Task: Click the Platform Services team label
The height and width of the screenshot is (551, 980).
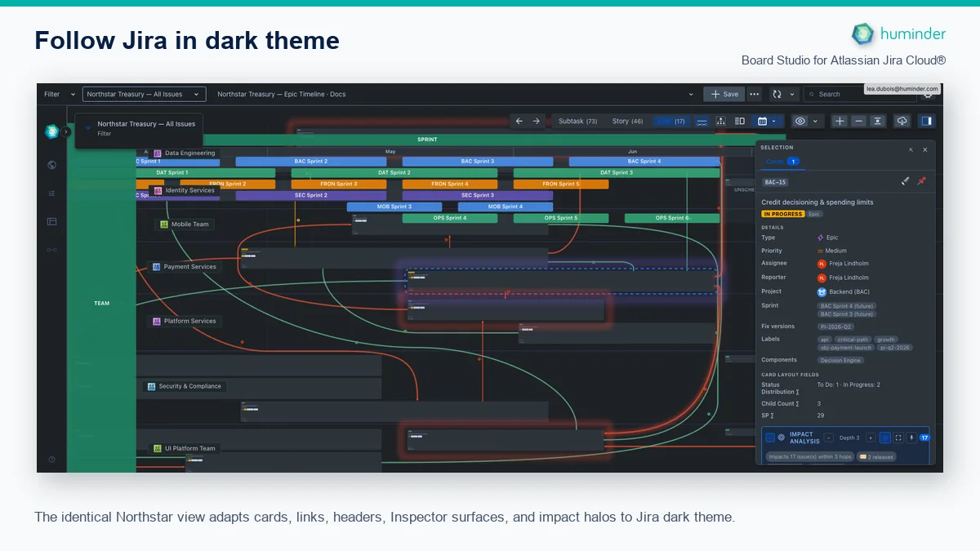Action: coord(185,321)
